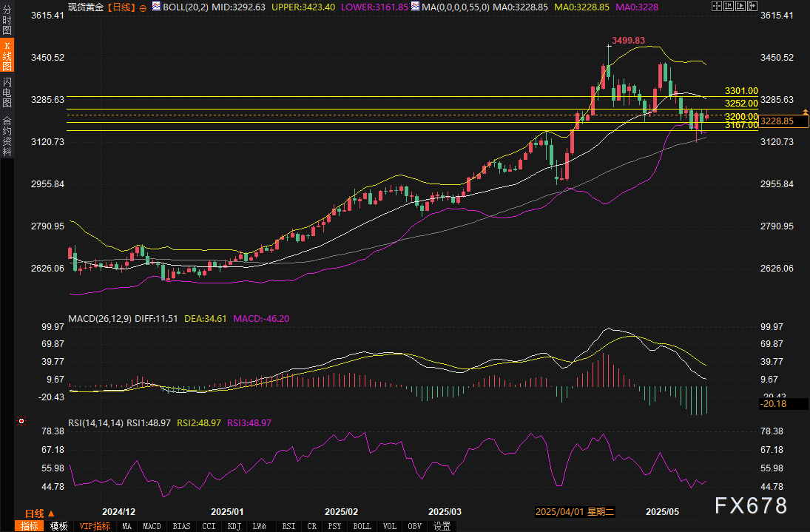Click the orange crosshair icon beside 日线
810x532 pixels.
tap(143, 7)
